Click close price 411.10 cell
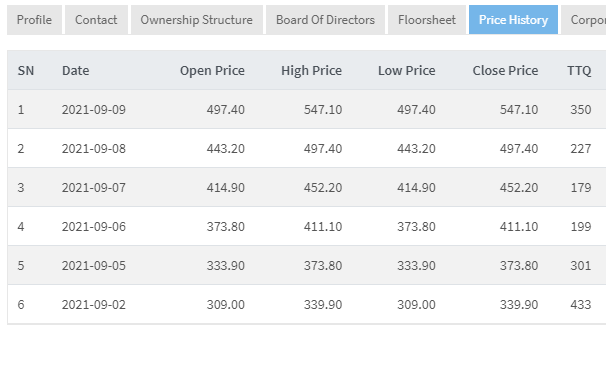The image size is (606, 366). point(519,226)
